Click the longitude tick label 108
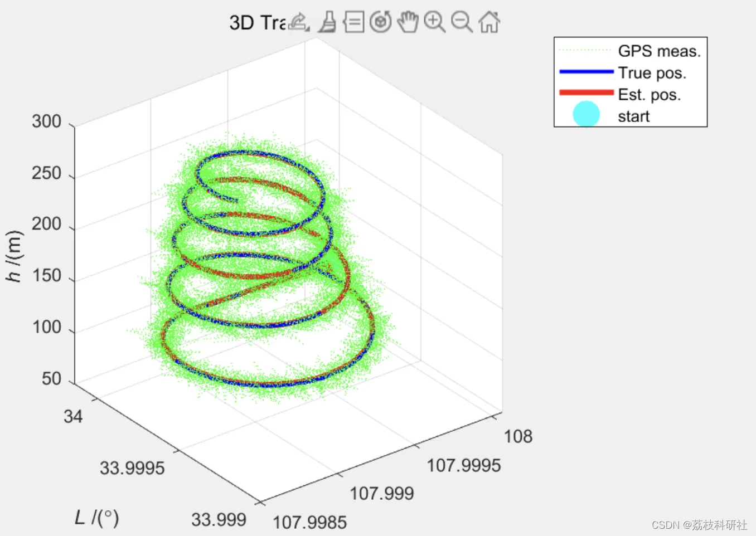This screenshot has height=536, width=756. point(518,436)
